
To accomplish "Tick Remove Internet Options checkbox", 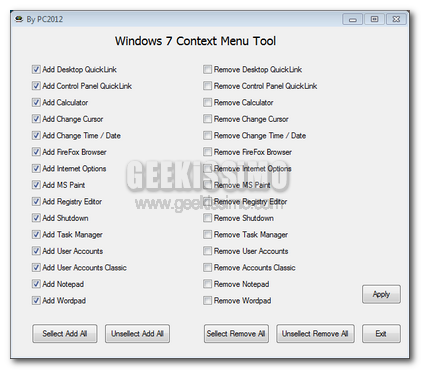I will click(x=207, y=168).
